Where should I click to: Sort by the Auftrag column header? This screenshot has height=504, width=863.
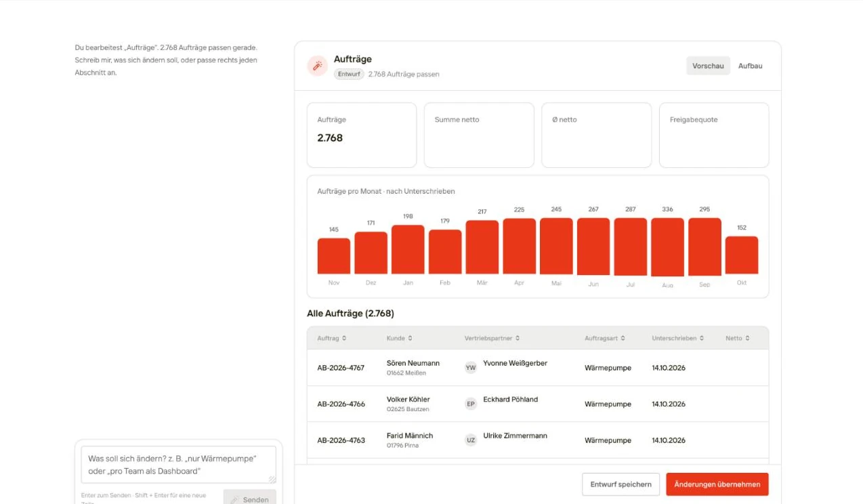(x=332, y=338)
